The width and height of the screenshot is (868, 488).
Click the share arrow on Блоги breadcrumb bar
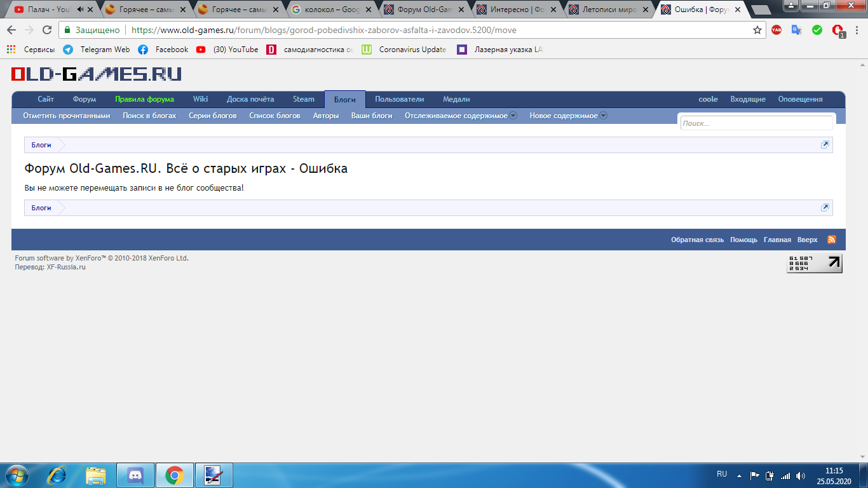click(x=825, y=144)
